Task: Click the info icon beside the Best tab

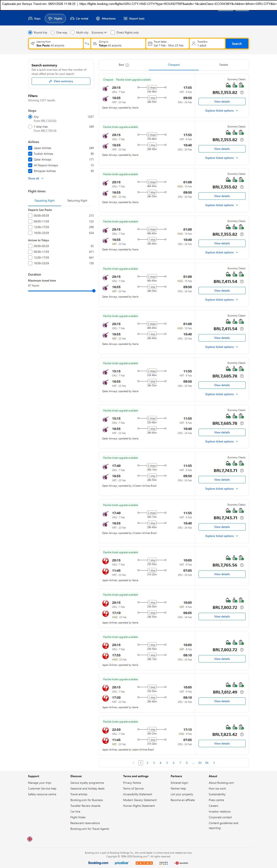Action: (x=127, y=65)
